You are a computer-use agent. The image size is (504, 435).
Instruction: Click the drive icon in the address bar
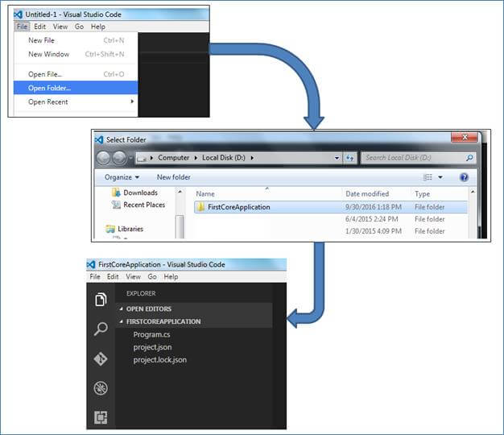point(142,158)
